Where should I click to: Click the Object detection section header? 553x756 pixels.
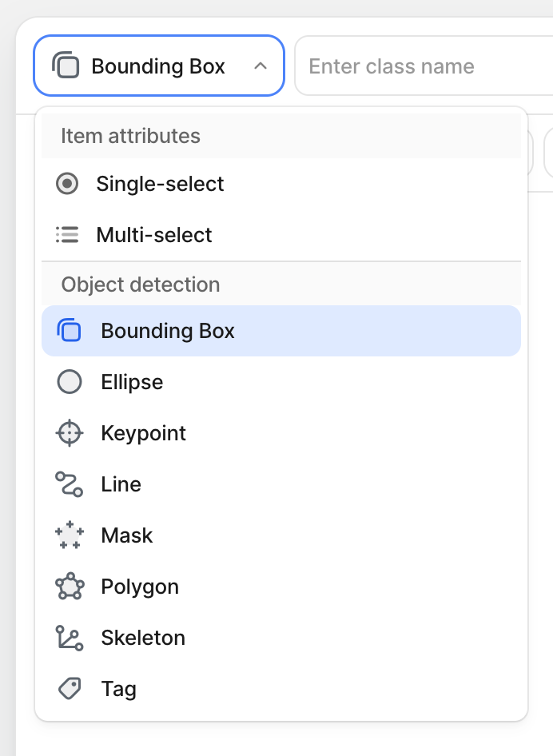141,284
